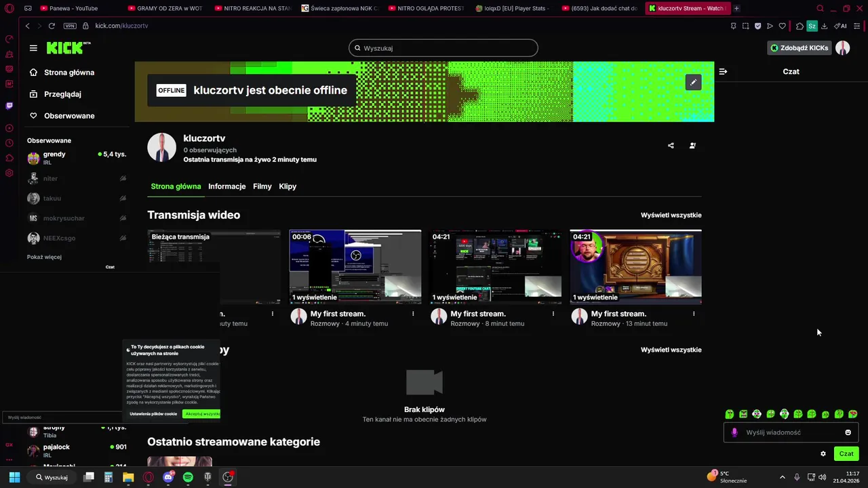This screenshot has width=868, height=488.
Task: Send message with green Czat button
Action: (846, 454)
